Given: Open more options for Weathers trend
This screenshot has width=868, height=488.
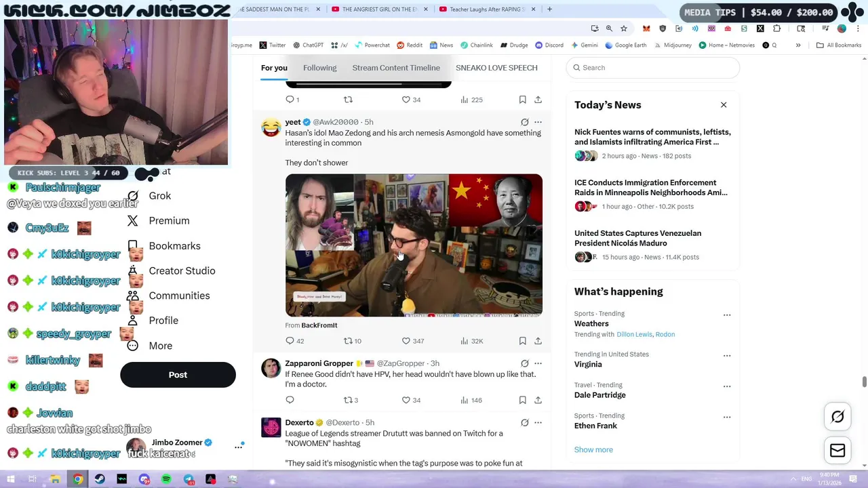Looking at the screenshot, I should coord(727,315).
